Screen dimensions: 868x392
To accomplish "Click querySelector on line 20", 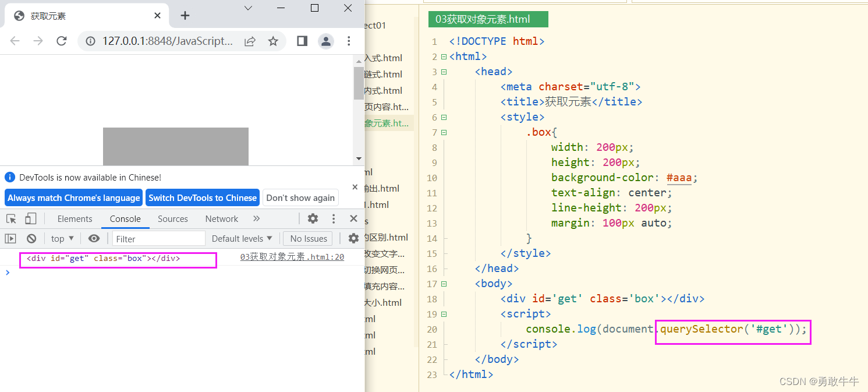I will pos(702,329).
